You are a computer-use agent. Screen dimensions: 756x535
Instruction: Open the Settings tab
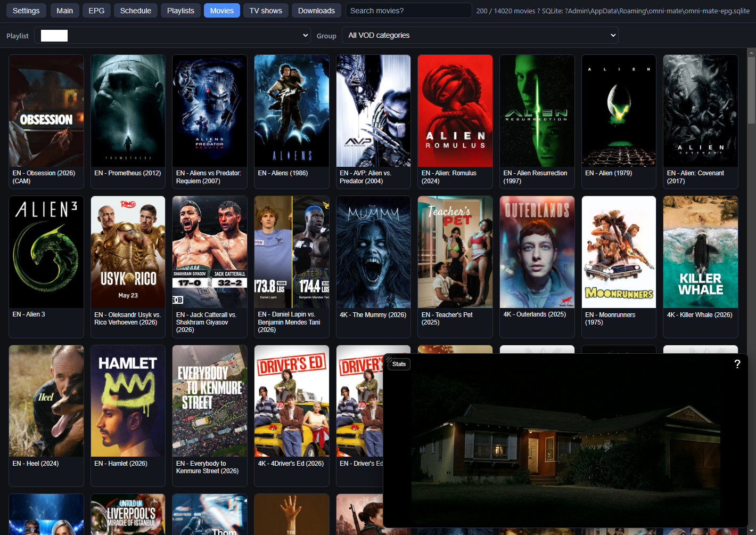(x=26, y=11)
